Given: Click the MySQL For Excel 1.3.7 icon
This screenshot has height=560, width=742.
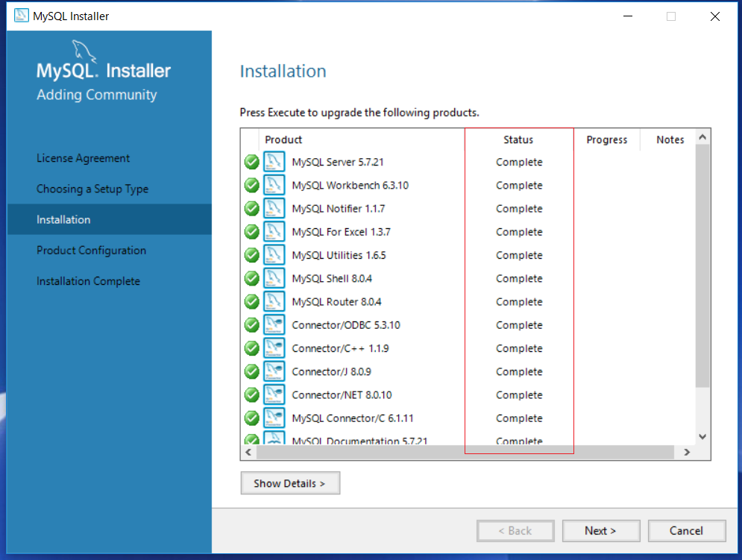Looking at the screenshot, I should pos(274,231).
